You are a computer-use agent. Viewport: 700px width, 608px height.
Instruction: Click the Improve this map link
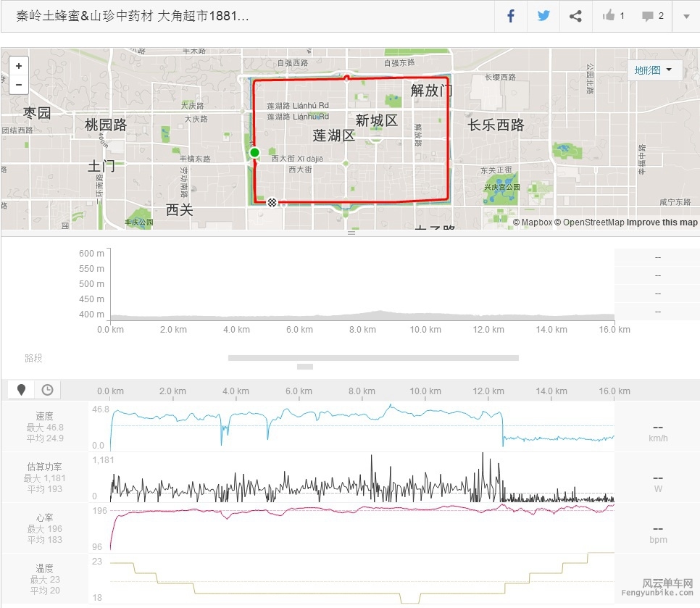pos(662,222)
